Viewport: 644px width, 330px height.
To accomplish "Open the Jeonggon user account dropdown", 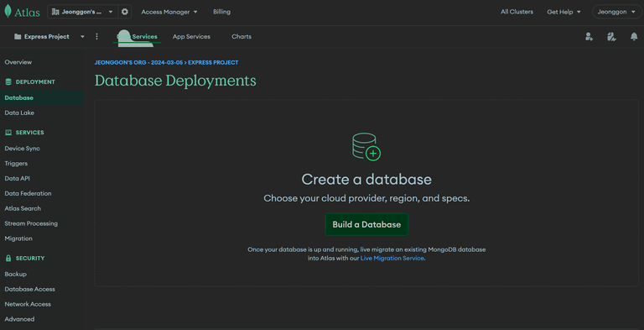I will pos(616,12).
